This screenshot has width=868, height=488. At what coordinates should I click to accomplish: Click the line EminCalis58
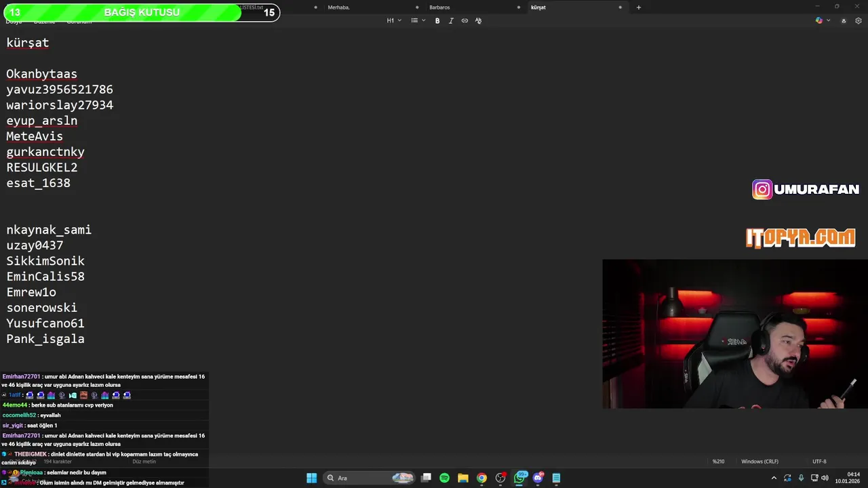[x=45, y=277]
